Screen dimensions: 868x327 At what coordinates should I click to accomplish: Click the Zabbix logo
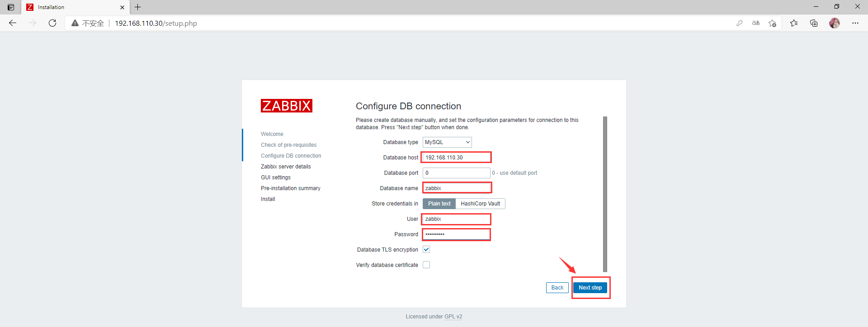pyautogui.click(x=287, y=106)
